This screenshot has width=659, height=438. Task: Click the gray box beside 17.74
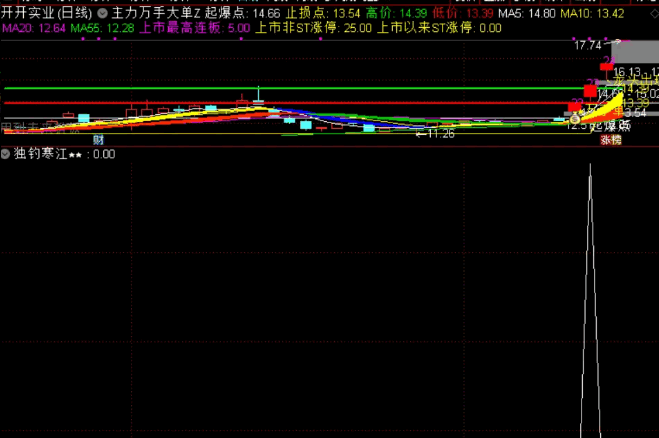[x=635, y=52]
